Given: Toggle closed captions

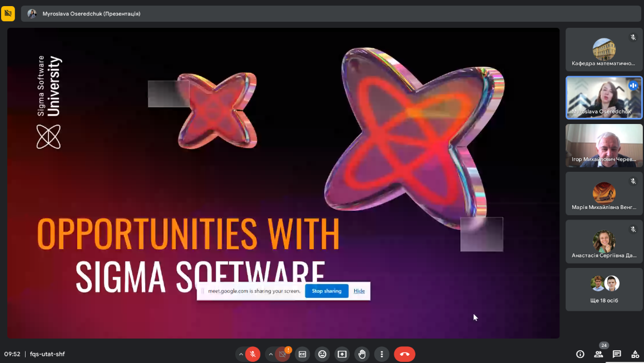Looking at the screenshot, I should point(303,354).
